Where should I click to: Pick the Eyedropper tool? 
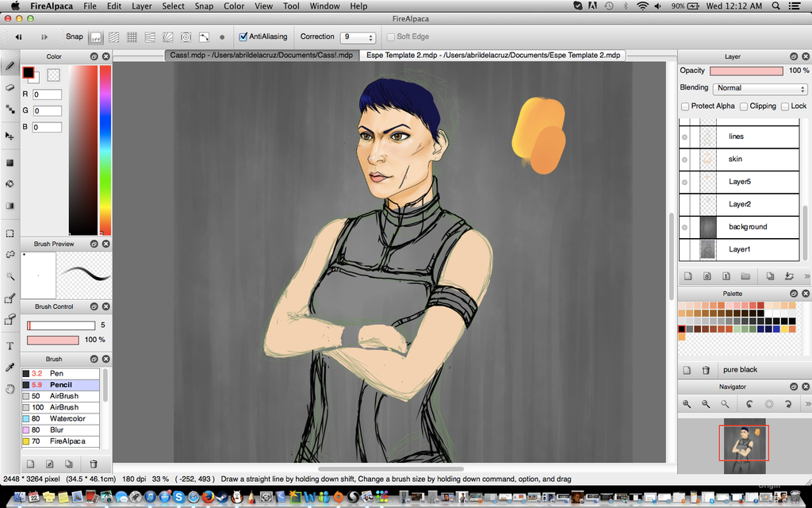coord(10,368)
